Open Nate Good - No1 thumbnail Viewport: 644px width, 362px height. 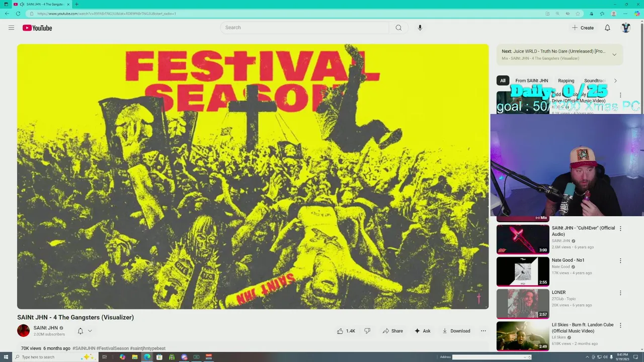[523, 271]
